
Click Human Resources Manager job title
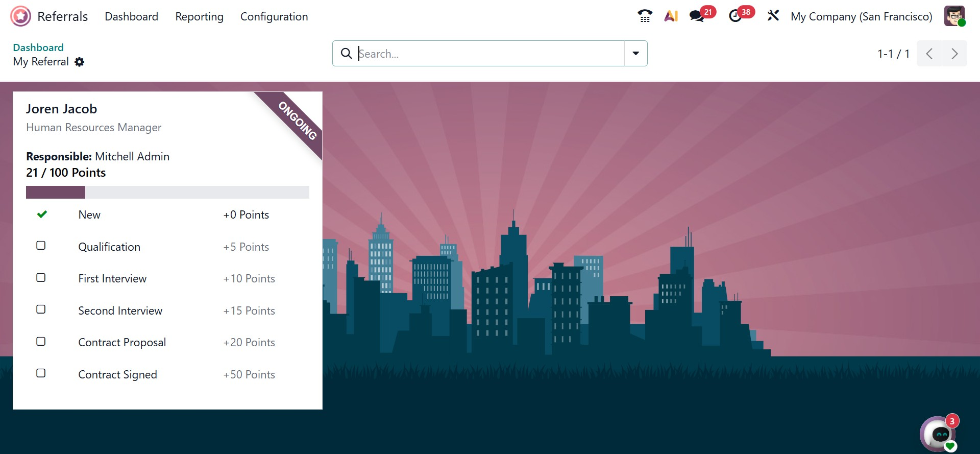pos(93,128)
